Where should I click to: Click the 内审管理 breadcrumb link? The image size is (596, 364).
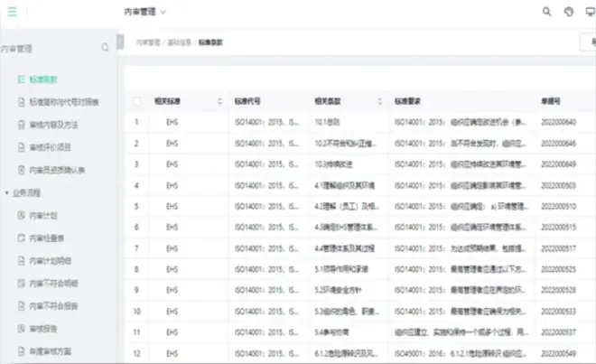click(x=147, y=42)
